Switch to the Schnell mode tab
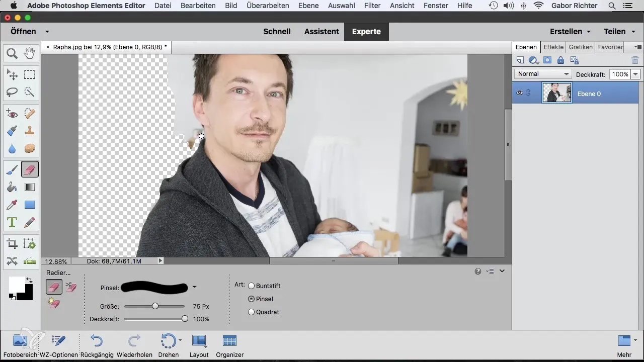Screen dimensions: 644x362 click(277, 31)
